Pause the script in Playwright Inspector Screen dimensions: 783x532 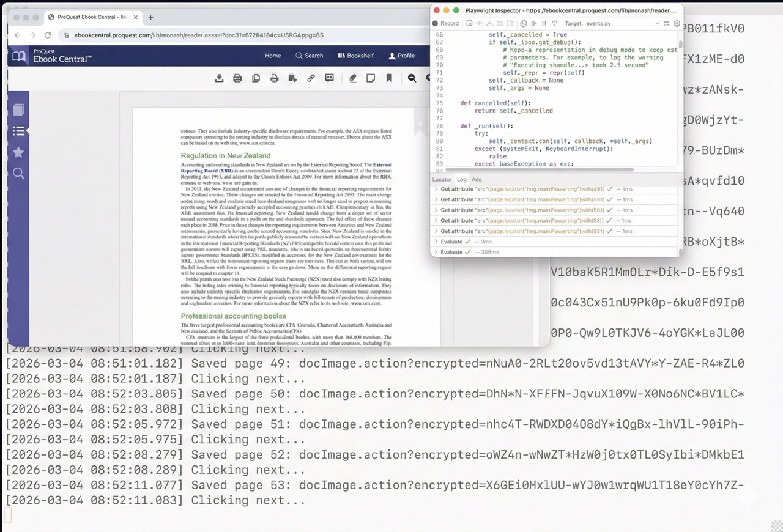(x=543, y=23)
